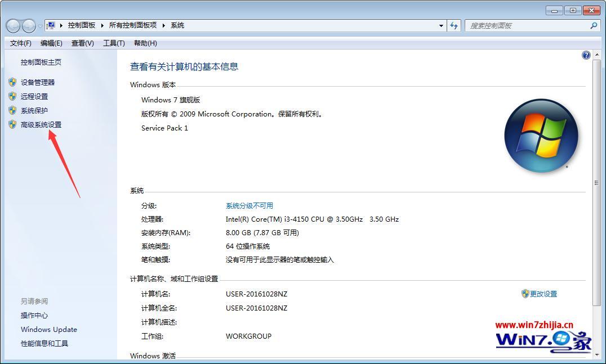Maximize the System window

click(573, 11)
